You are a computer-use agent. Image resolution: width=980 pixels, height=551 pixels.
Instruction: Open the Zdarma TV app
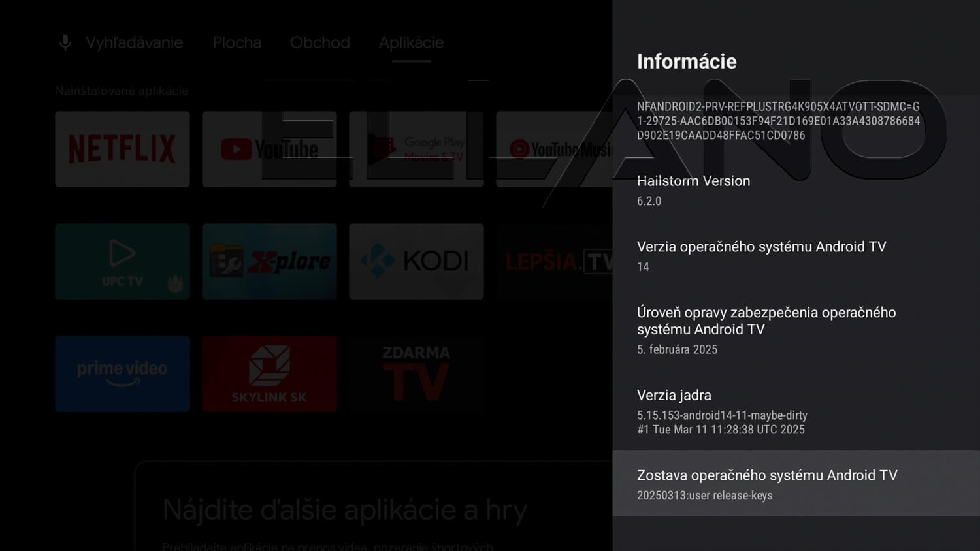416,373
